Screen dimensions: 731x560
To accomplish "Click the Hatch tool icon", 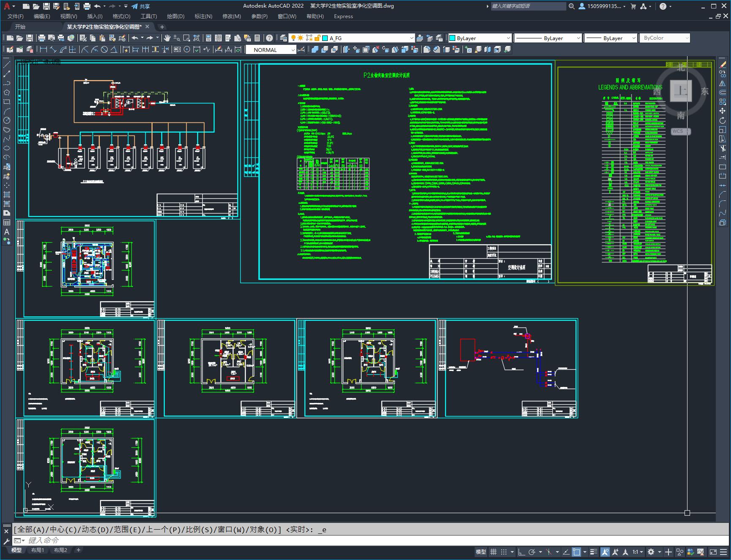I will pos(7,195).
